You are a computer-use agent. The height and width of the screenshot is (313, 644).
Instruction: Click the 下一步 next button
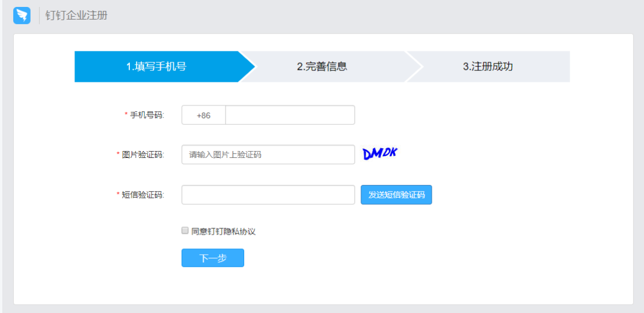click(213, 258)
